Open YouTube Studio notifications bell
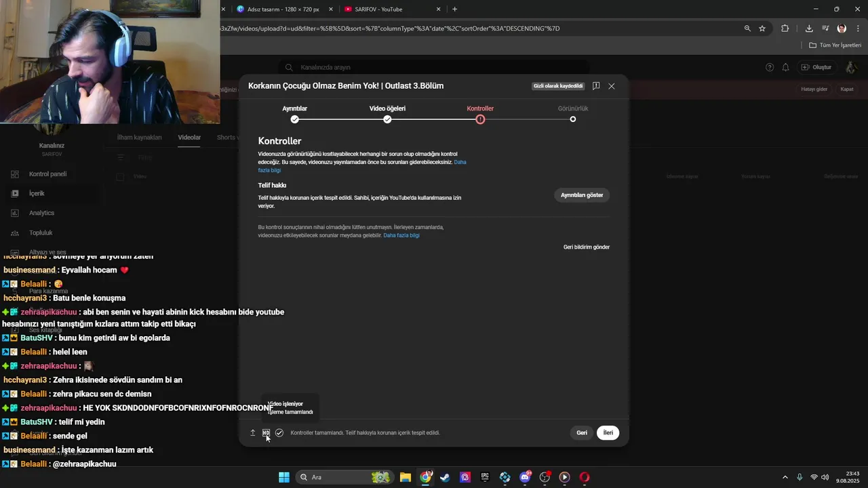Screen dimensions: 868x488 coord(785,67)
